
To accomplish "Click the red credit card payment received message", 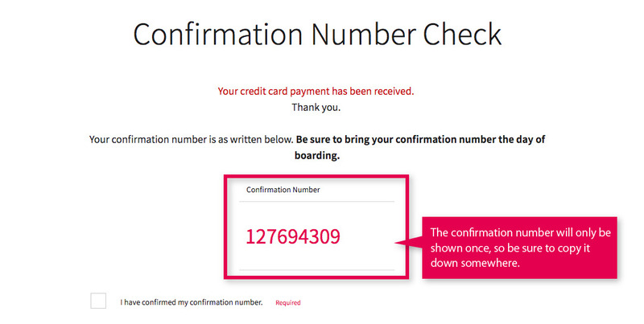I will pyautogui.click(x=316, y=91).
